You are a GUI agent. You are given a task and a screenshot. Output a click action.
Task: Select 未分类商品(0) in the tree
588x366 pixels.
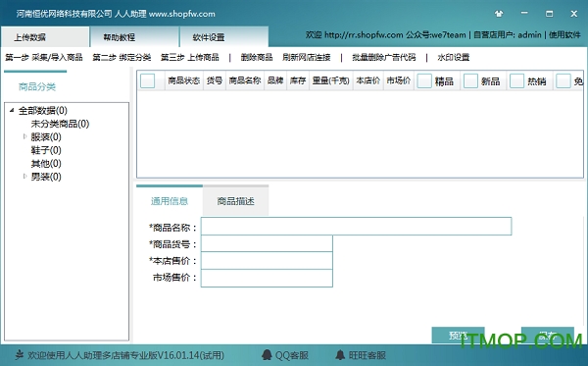coord(60,124)
